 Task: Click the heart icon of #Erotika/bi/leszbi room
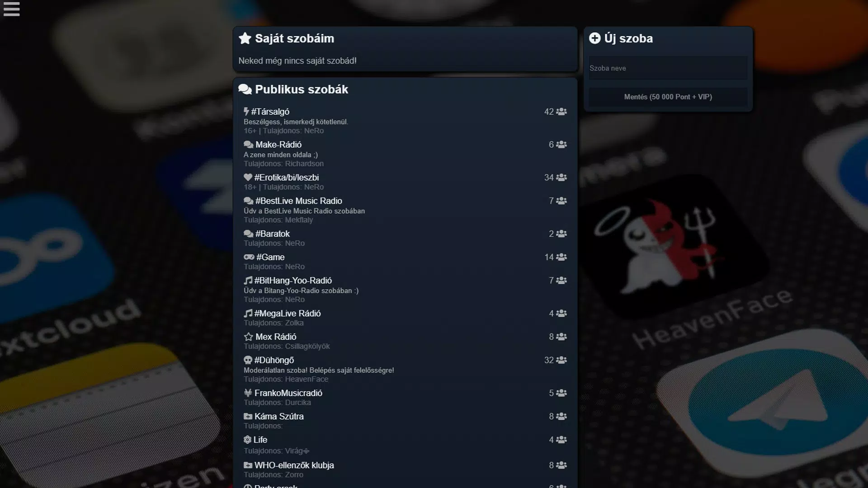pyautogui.click(x=248, y=178)
